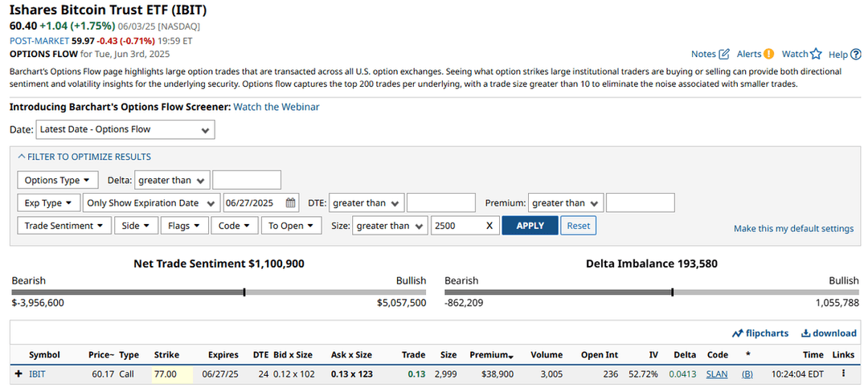Click the Watch star icon
Viewport: 868px width, 388px height.
click(x=816, y=55)
